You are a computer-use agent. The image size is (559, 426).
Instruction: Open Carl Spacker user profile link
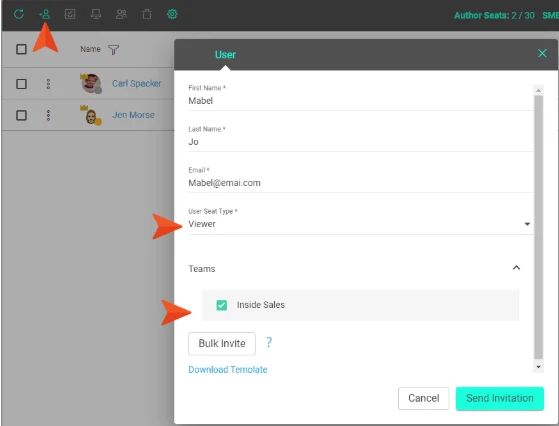pos(137,83)
